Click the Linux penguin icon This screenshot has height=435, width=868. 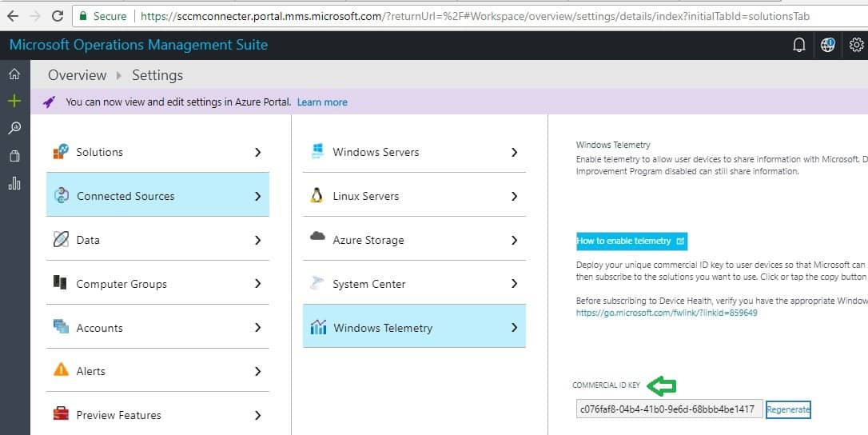[x=317, y=195]
